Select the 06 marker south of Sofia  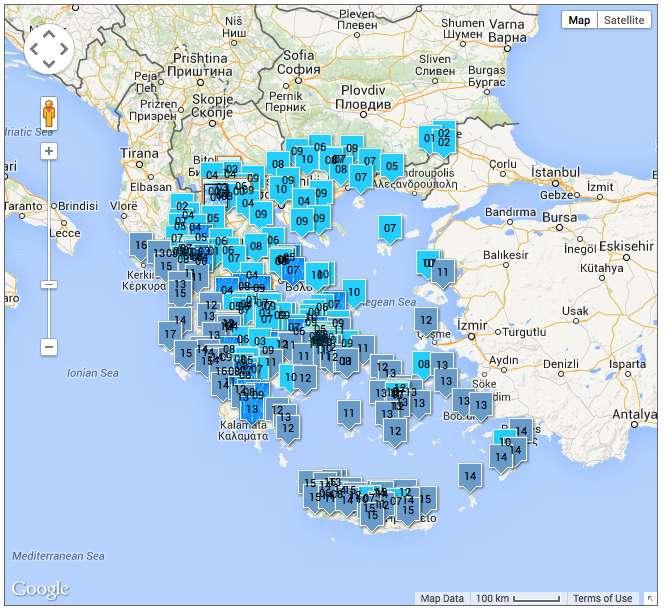[x=320, y=148]
